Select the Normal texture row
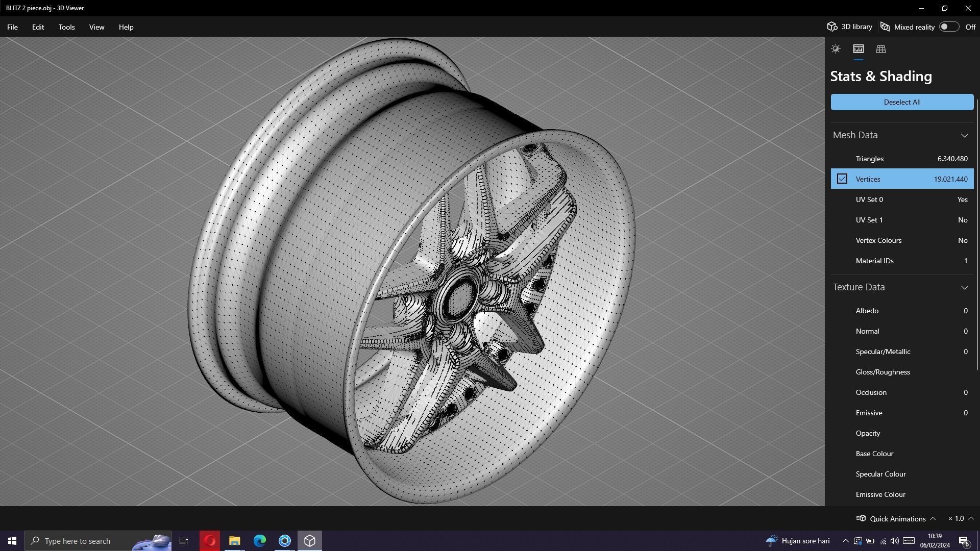Screen dimensions: 980x551 coord(902,331)
